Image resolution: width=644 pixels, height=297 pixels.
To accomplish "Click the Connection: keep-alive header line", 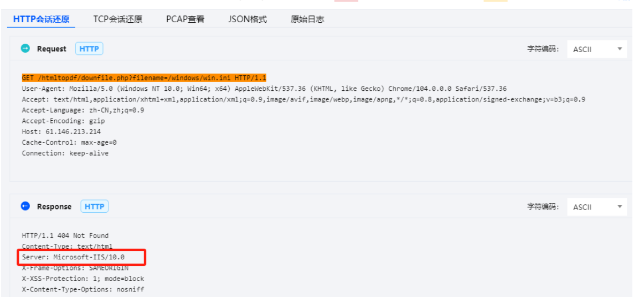I will 65,153.
